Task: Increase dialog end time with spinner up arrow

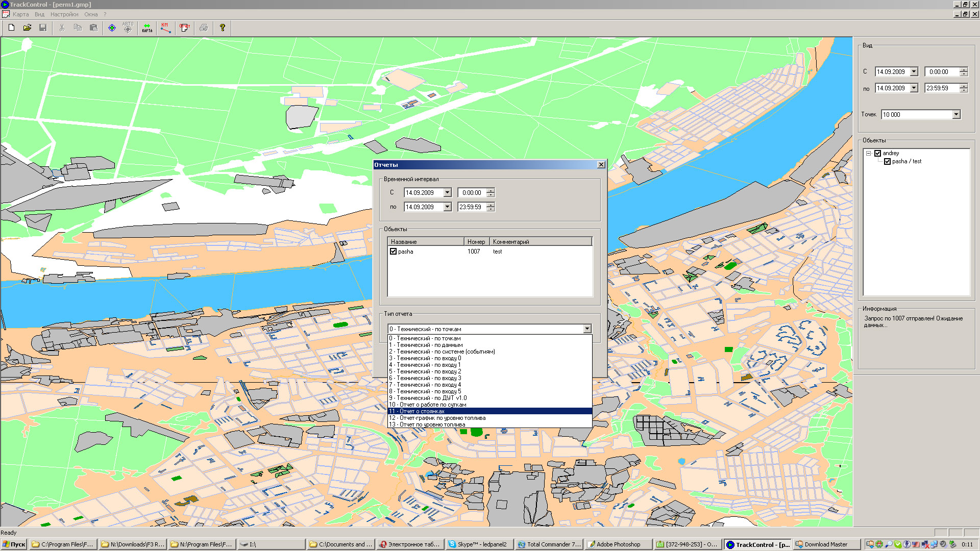Action: point(491,205)
